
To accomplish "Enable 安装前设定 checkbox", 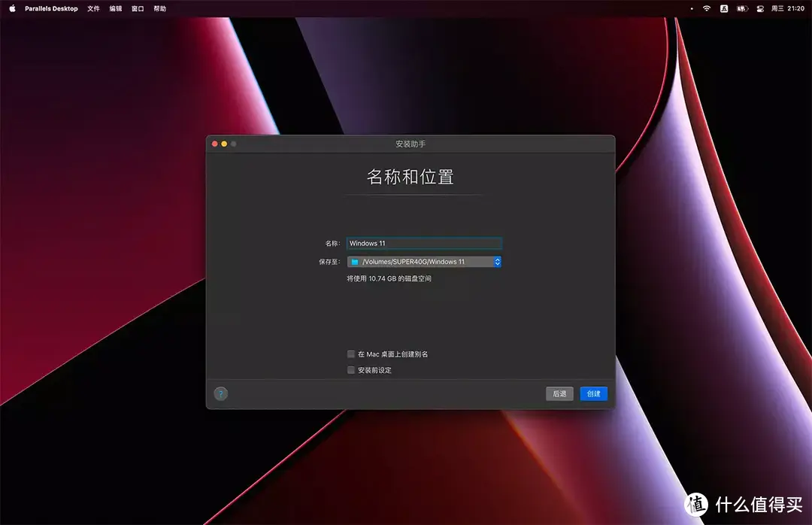I will pyautogui.click(x=351, y=370).
